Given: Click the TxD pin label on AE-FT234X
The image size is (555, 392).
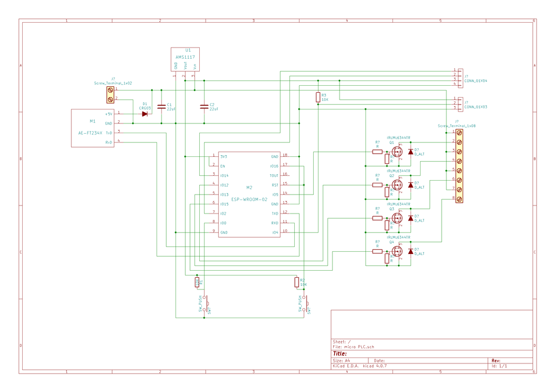Looking at the screenshot, I should coord(109,133).
